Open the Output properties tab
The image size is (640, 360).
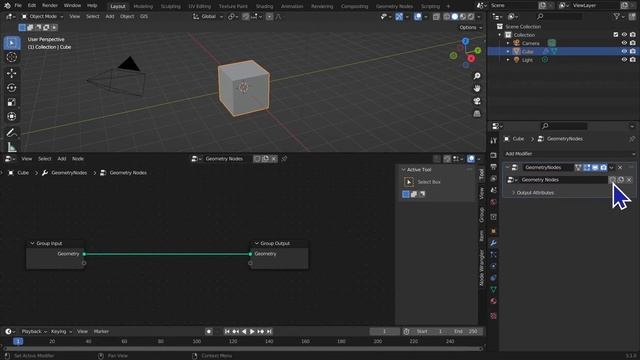coord(493,167)
